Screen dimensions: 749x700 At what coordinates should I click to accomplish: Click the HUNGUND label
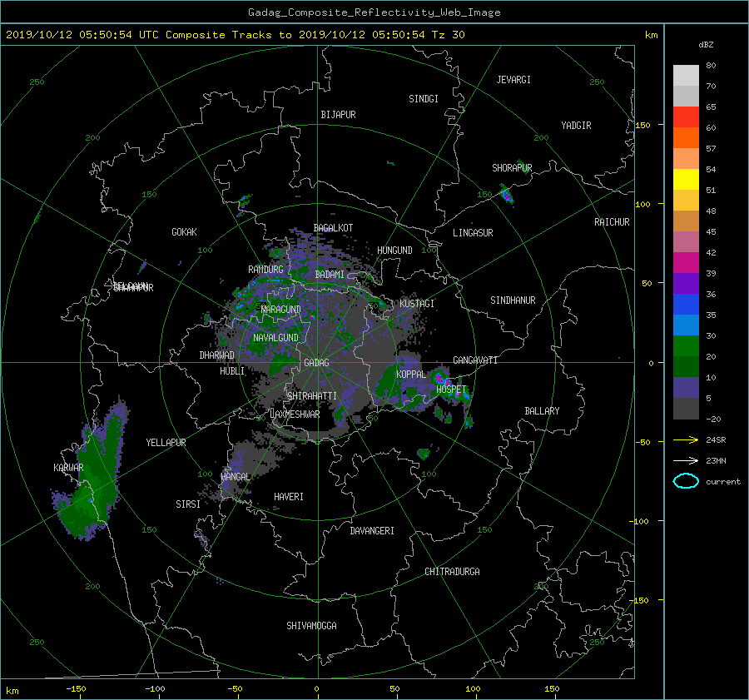point(394,251)
